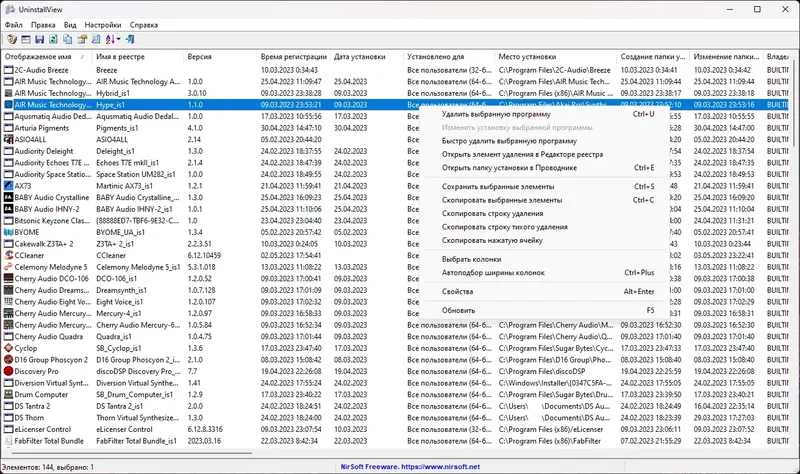Click the uninstall selected software toolbar icon
This screenshot has width=800, height=474.
point(12,39)
